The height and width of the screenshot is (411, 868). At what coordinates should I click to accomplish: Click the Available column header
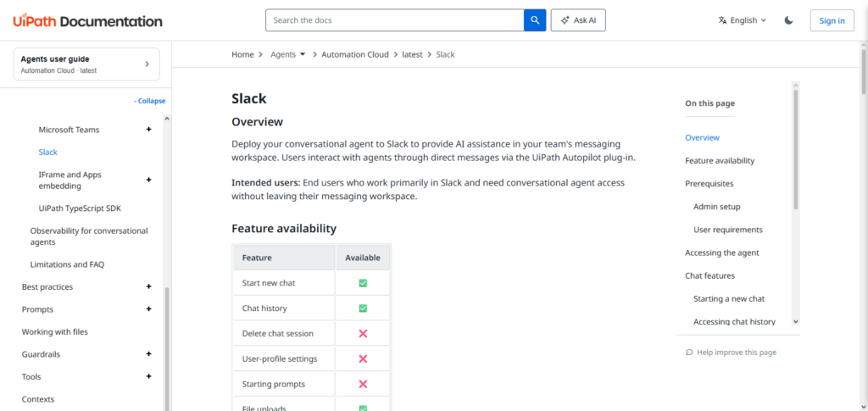click(x=363, y=258)
